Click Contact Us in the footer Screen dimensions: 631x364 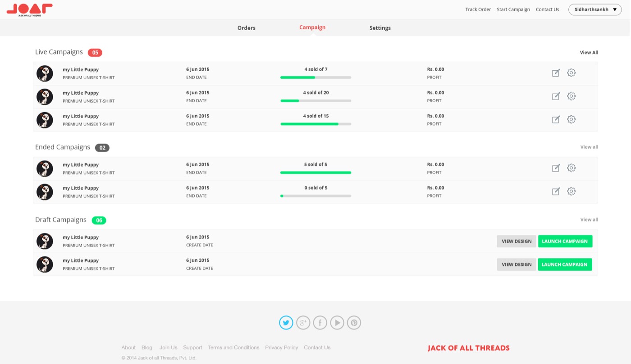coord(317,347)
